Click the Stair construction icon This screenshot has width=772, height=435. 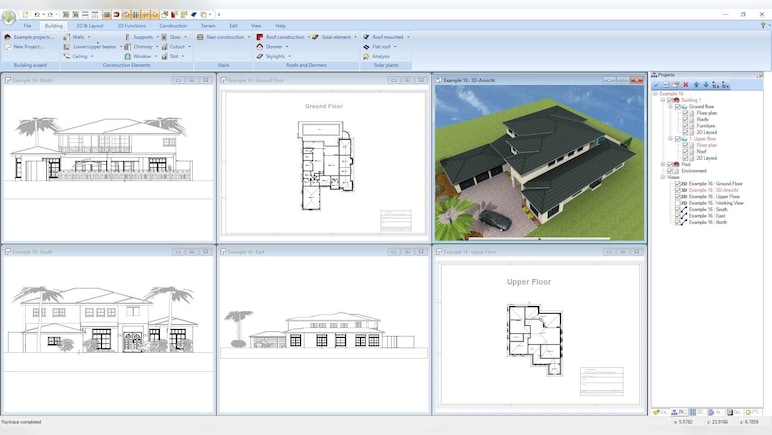pos(200,37)
